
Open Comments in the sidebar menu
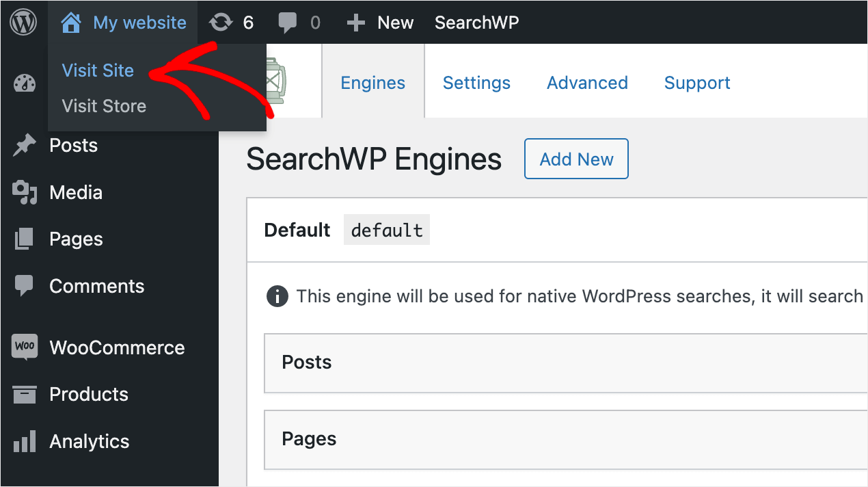click(x=97, y=286)
